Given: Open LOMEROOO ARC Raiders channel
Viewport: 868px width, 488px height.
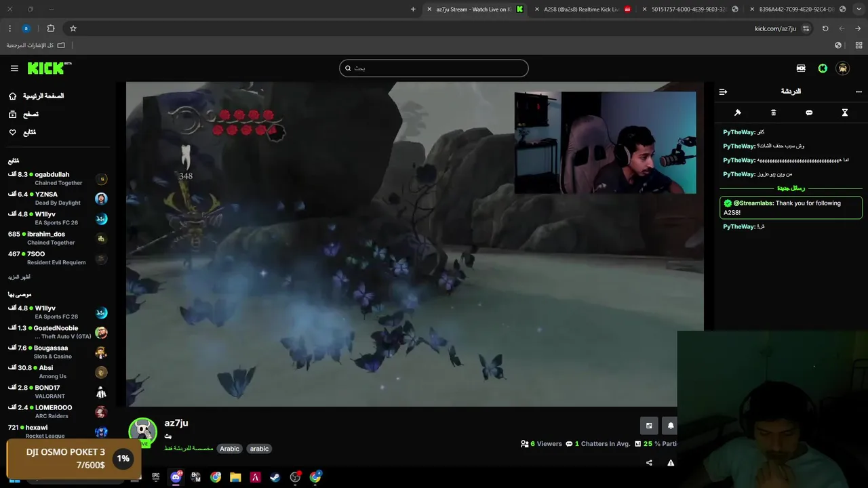Looking at the screenshot, I should (x=57, y=411).
